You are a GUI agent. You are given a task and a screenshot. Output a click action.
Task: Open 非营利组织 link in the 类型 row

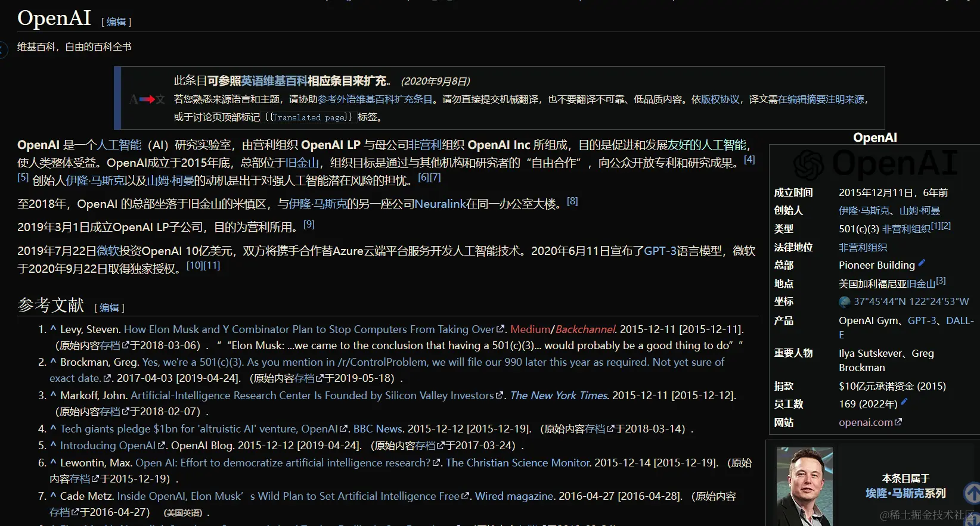click(x=906, y=229)
